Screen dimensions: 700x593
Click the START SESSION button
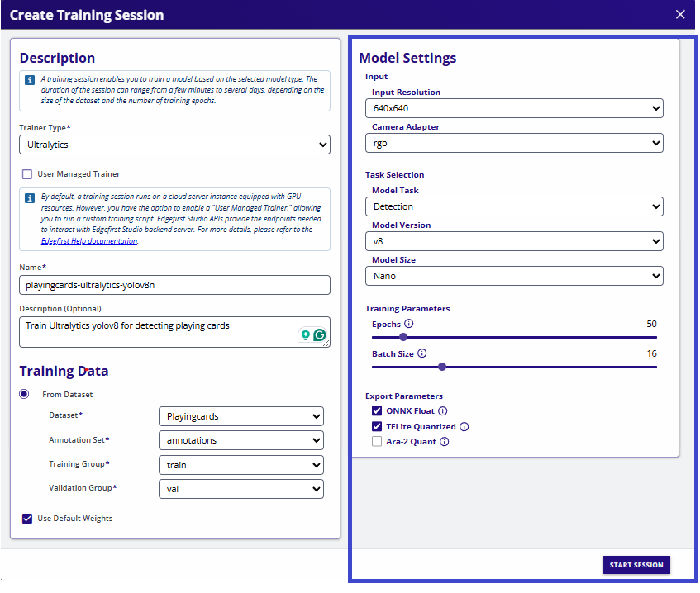(636, 565)
